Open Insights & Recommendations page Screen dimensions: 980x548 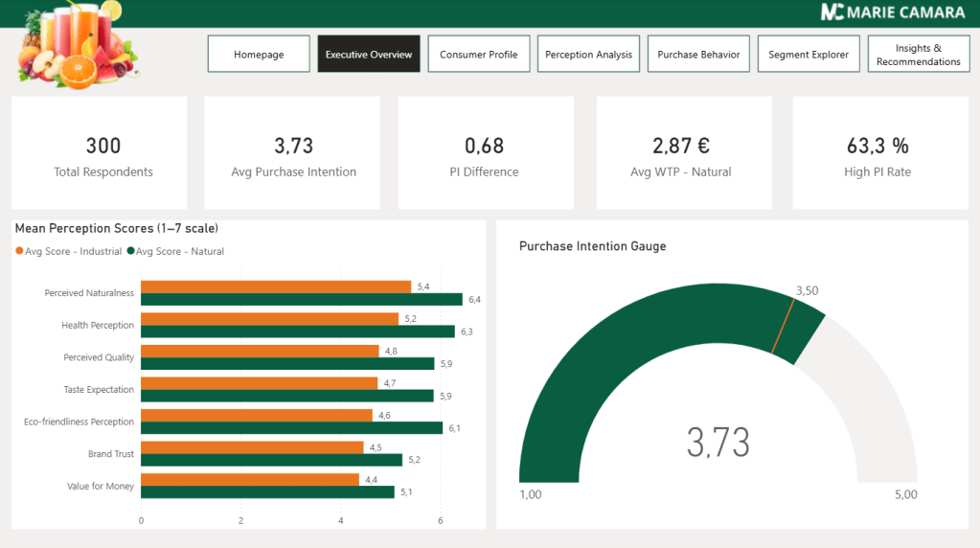[x=918, y=55]
